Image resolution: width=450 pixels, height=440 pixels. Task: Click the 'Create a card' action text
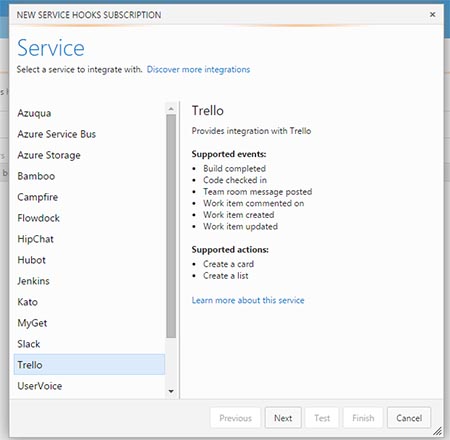pos(229,264)
